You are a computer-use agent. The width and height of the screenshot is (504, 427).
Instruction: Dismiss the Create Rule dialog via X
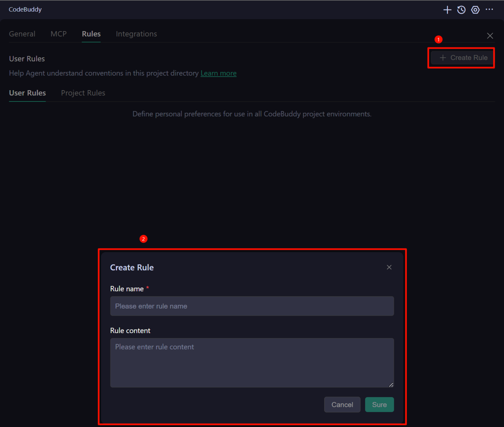tap(389, 267)
